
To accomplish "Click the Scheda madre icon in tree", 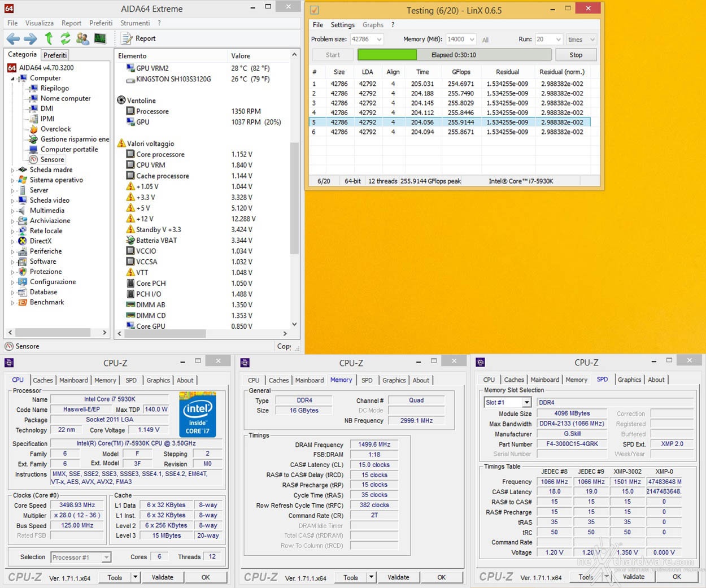I will [23, 169].
